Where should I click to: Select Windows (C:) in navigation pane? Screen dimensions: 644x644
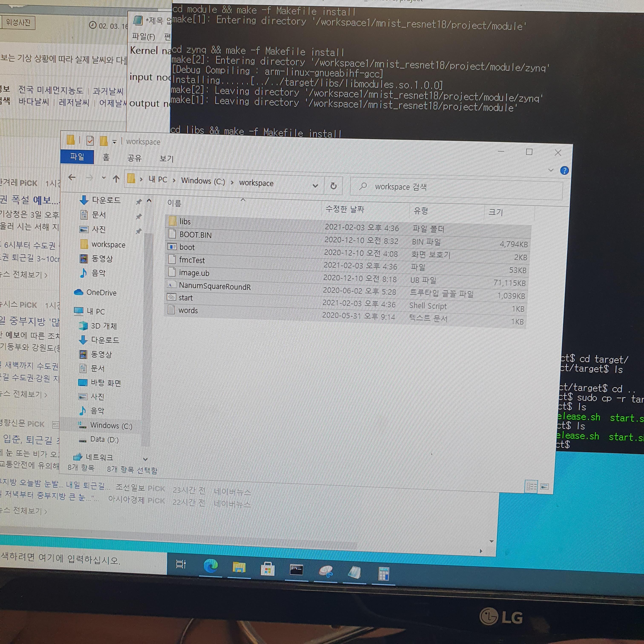tap(111, 426)
